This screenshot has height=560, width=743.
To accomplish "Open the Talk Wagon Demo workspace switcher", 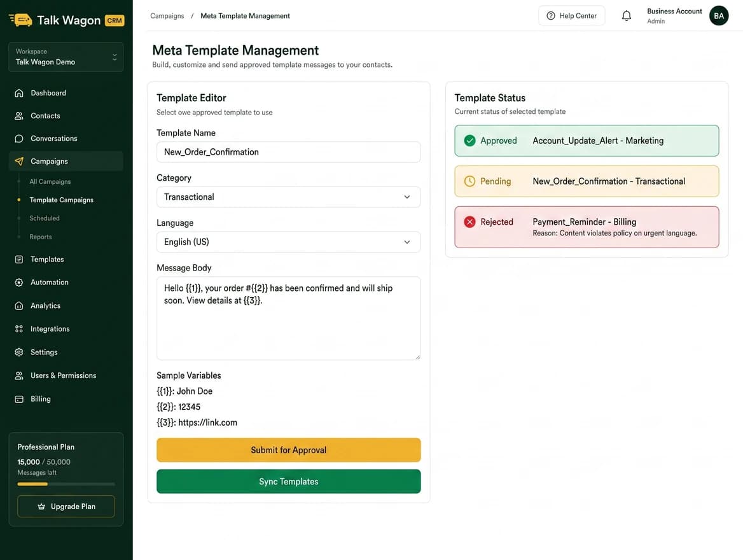I will [66, 57].
